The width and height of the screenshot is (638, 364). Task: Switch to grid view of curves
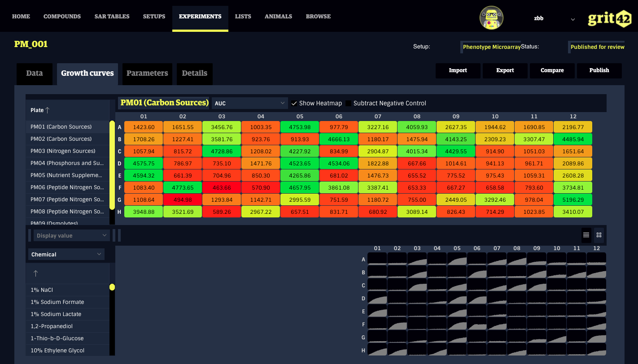599,235
